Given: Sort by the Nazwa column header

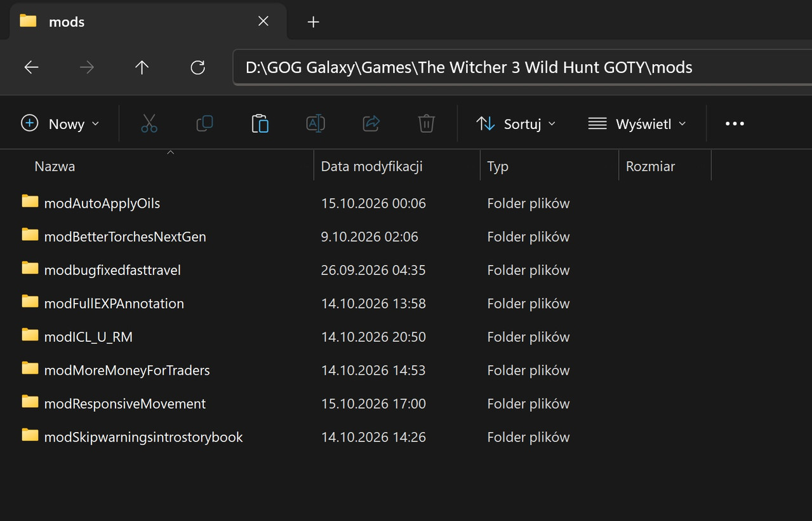Looking at the screenshot, I should 55,166.
